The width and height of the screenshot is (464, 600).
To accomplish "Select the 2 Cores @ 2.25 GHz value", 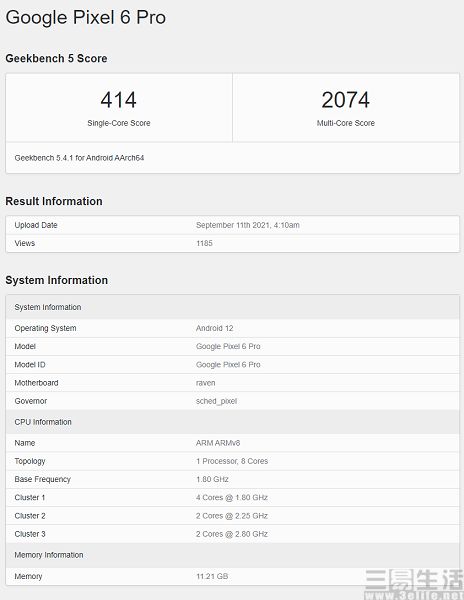I will click(x=231, y=516).
